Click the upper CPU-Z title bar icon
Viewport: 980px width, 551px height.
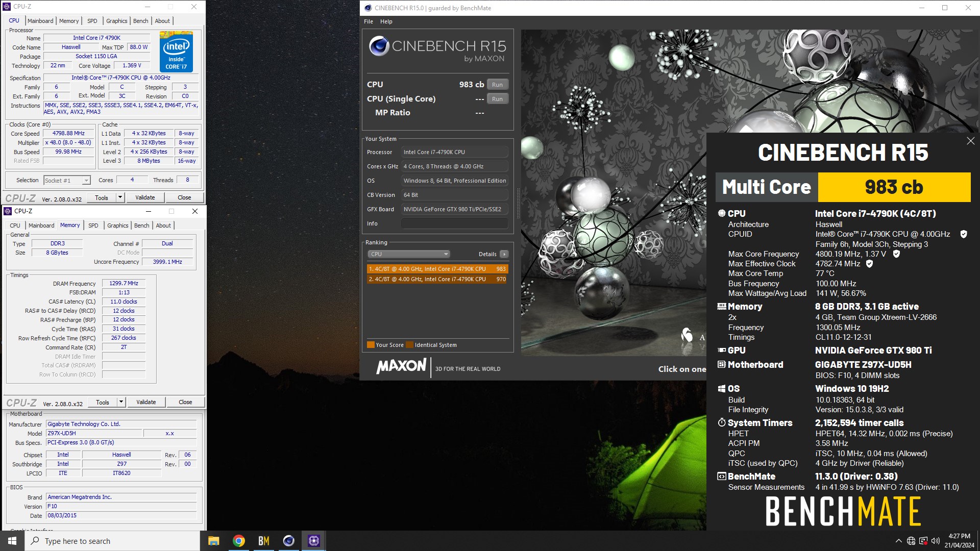tap(6, 7)
